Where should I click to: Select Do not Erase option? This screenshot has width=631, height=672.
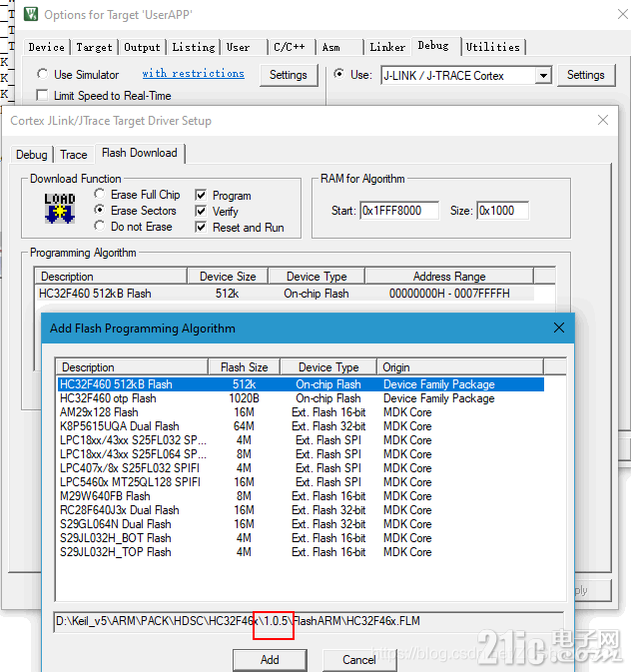click(x=100, y=226)
